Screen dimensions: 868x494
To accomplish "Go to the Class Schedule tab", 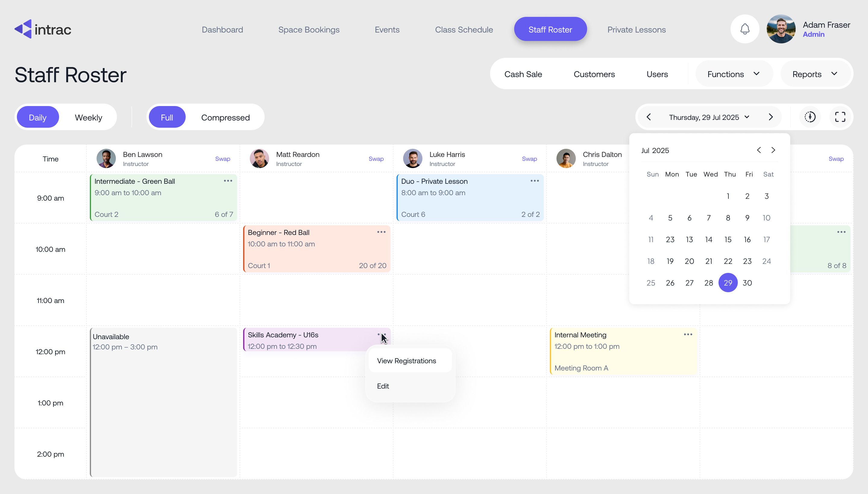I will coord(464,30).
